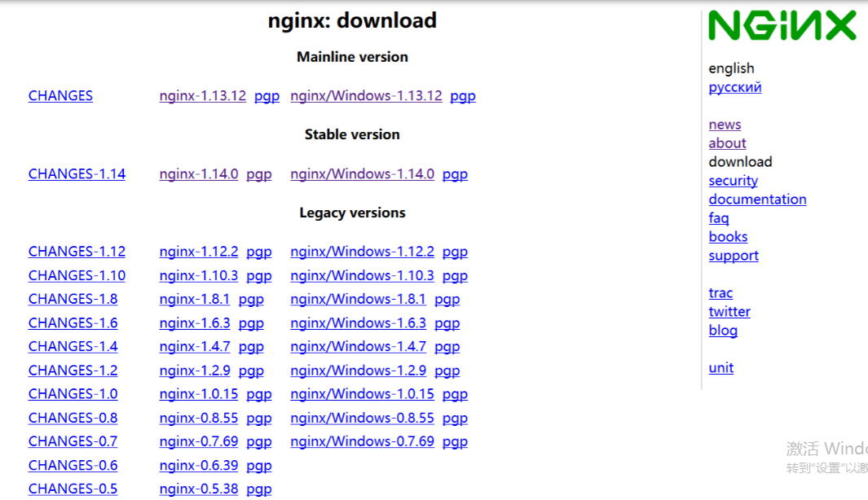Visit the blog link
This screenshot has width=868, height=500.
coord(723,330)
